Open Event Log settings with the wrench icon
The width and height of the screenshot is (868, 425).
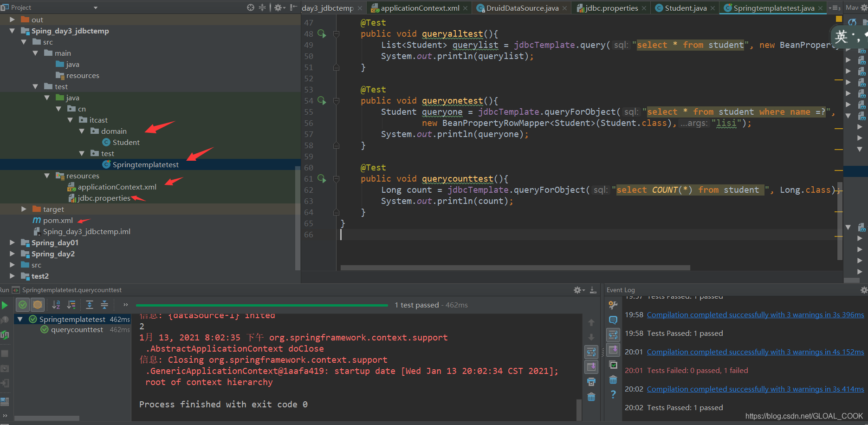coord(613,305)
